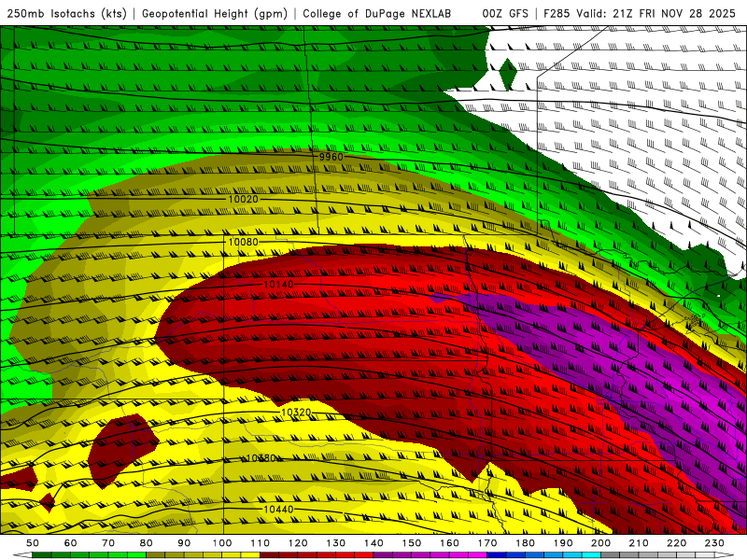Screen dimensions: 747x560
Task: Click the 90 value on the color scale
Action: coord(184,543)
